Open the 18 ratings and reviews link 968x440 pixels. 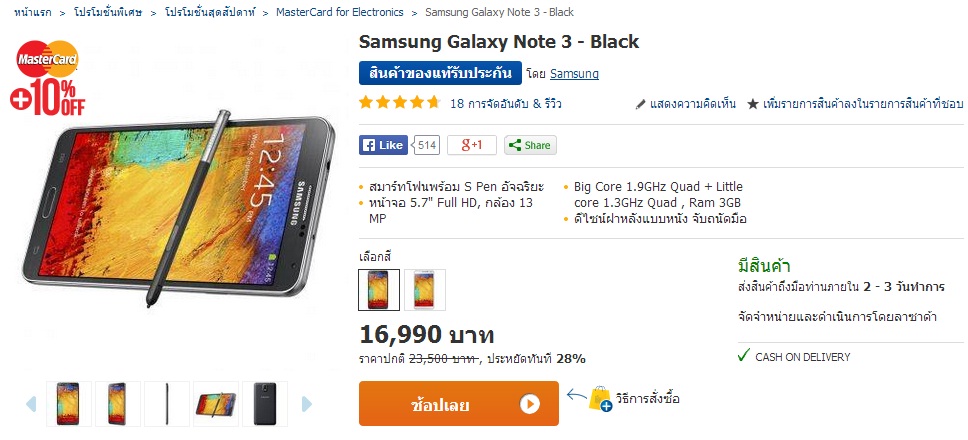pyautogui.click(x=506, y=104)
